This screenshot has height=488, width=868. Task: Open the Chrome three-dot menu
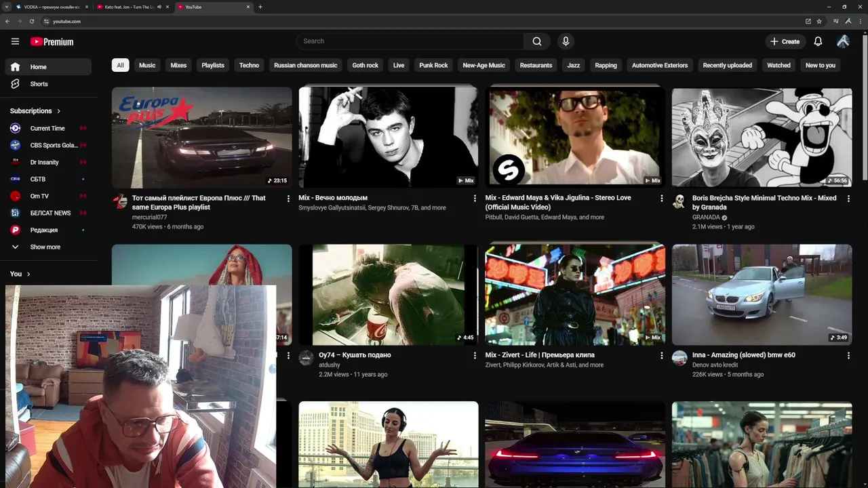pos(860,21)
